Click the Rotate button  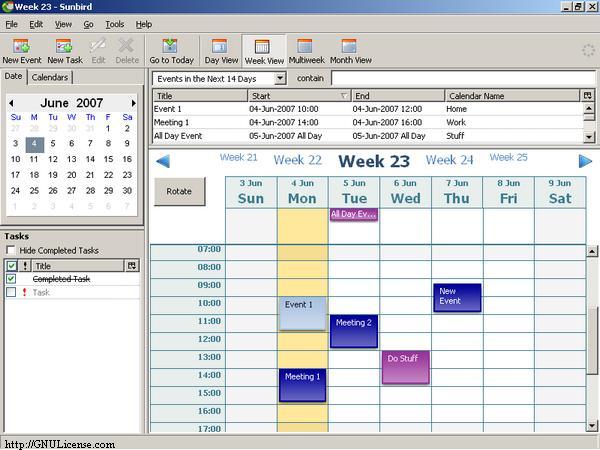pos(179,191)
